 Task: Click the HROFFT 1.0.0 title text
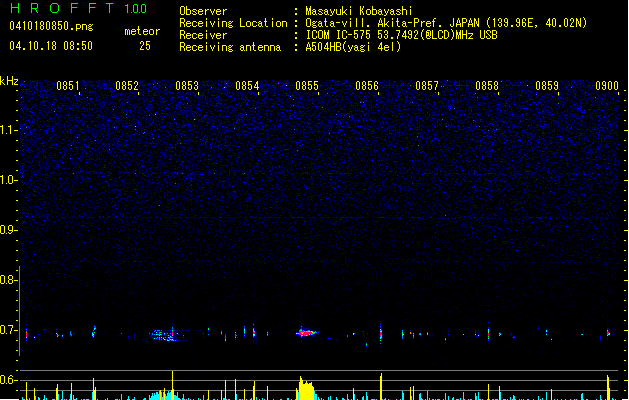point(79,8)
